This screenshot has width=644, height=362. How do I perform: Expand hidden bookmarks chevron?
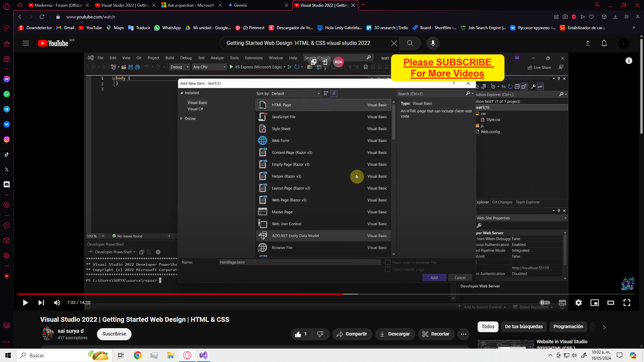634,28
